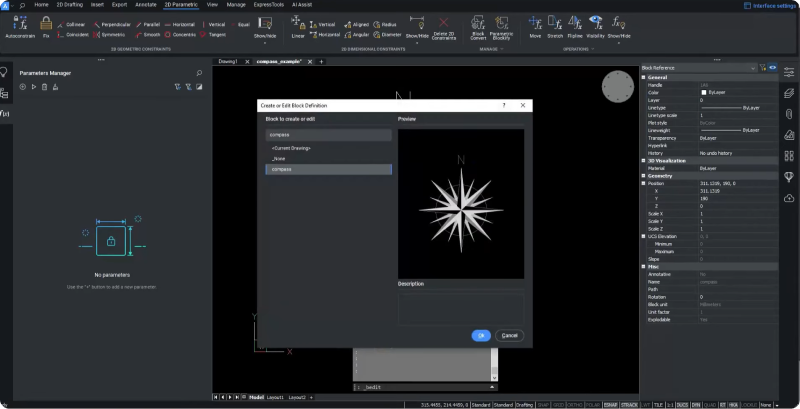The width and height of the screenshot is (800, 409).
Task: Collapse the Geometry section in properties
Action: (x=644, y=175)
